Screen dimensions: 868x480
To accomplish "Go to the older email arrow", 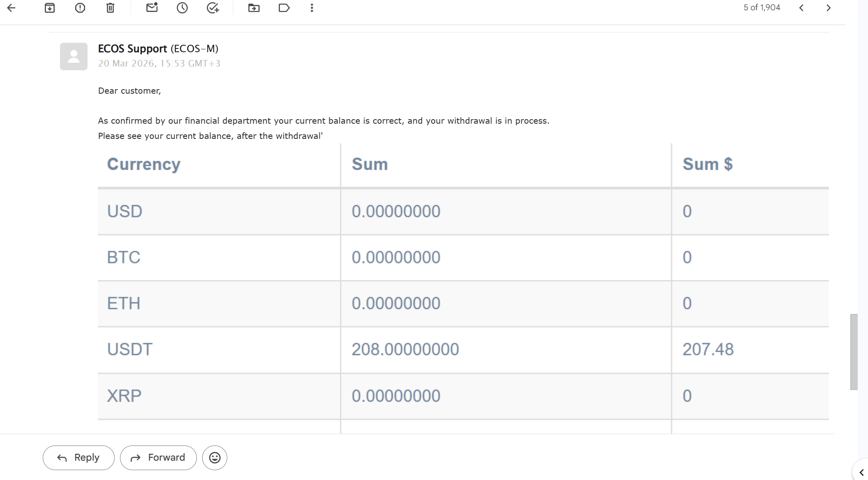I will click(x=829, y=8).
